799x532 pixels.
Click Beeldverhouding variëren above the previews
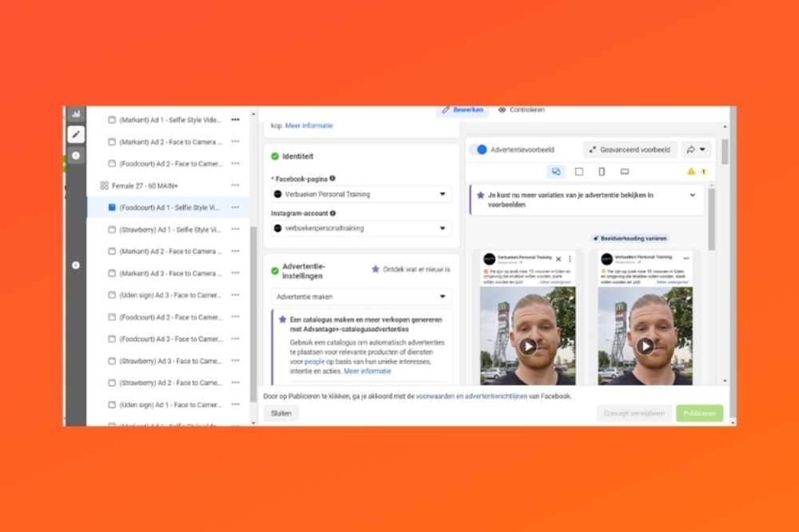630,239
